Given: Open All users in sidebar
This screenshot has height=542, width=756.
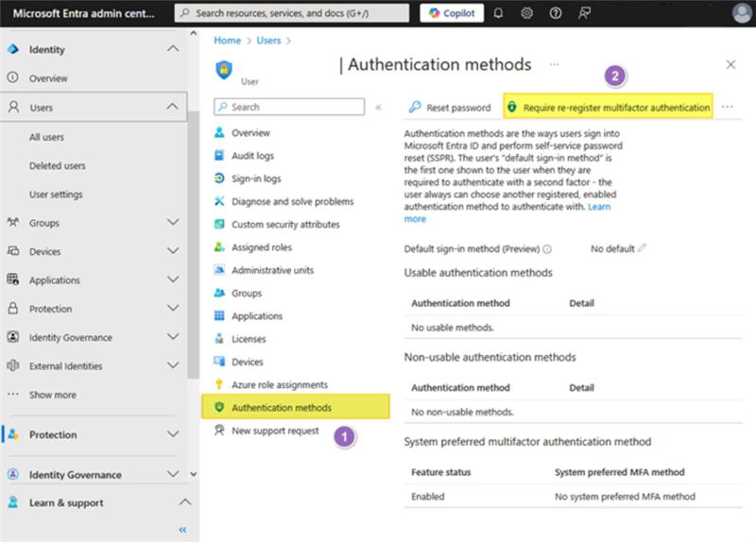Looking at the screenshot, I should 46,137.
